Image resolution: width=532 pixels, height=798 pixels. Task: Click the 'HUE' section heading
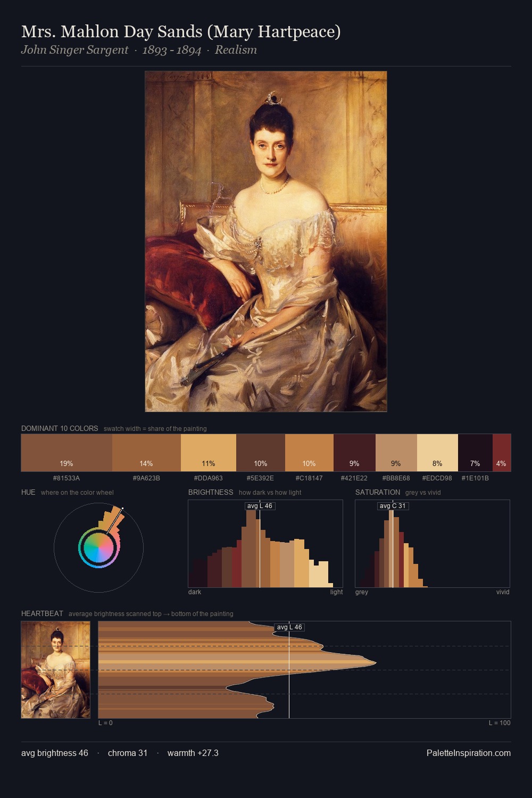(28, 492)
